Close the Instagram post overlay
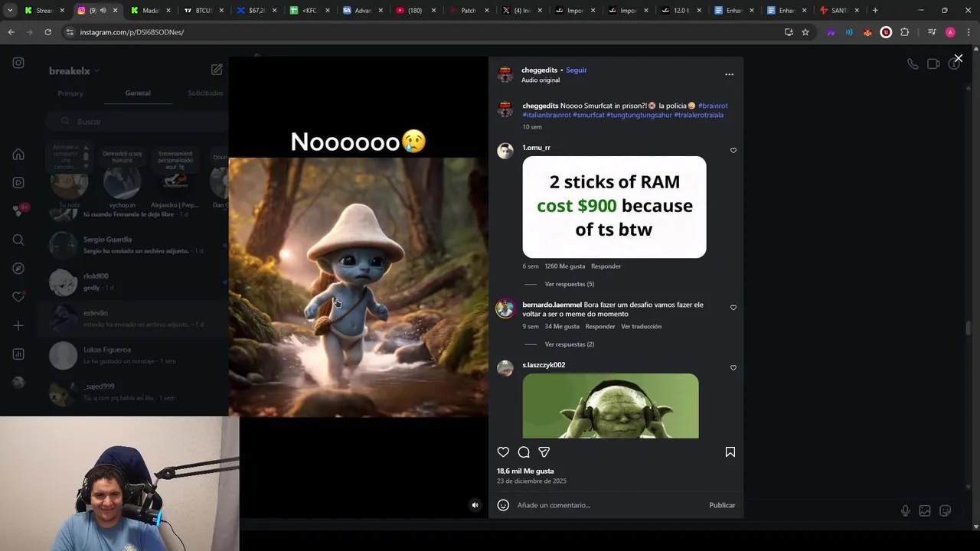This screenshot has width=980, height=551. click(958, 58)
